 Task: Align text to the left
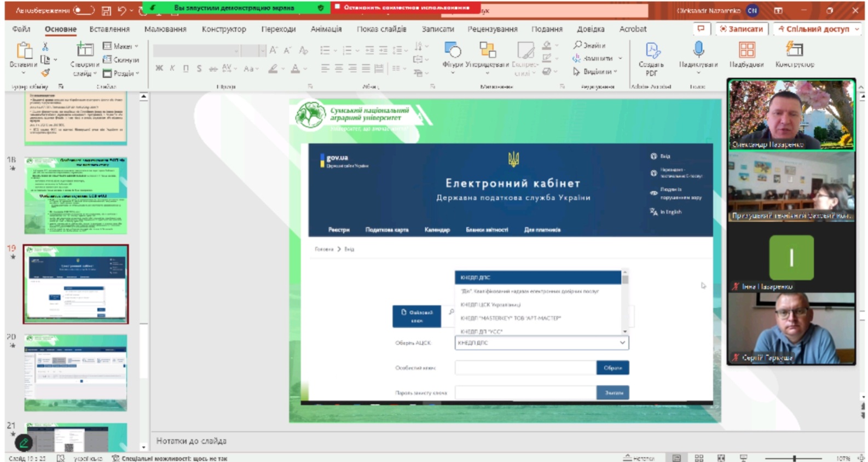326,68
